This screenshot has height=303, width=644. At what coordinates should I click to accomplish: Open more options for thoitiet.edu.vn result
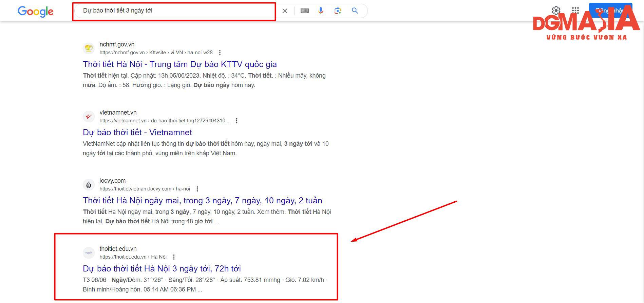pyautogui.click(x=174, y=257)
